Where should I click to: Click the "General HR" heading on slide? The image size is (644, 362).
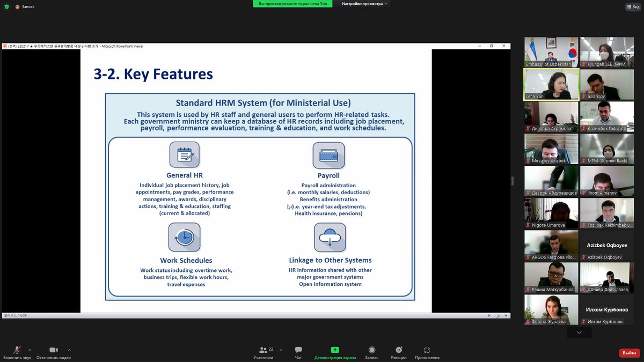click(185, 175)
